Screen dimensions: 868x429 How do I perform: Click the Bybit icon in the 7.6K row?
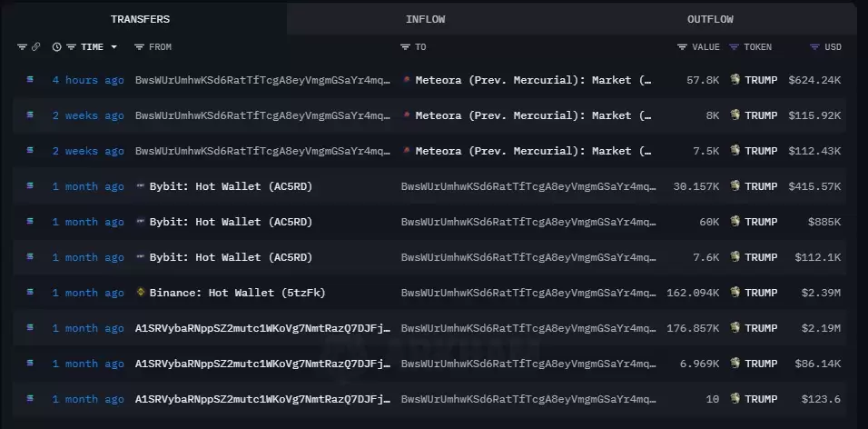pyautogui.click(x=141, y=257)
